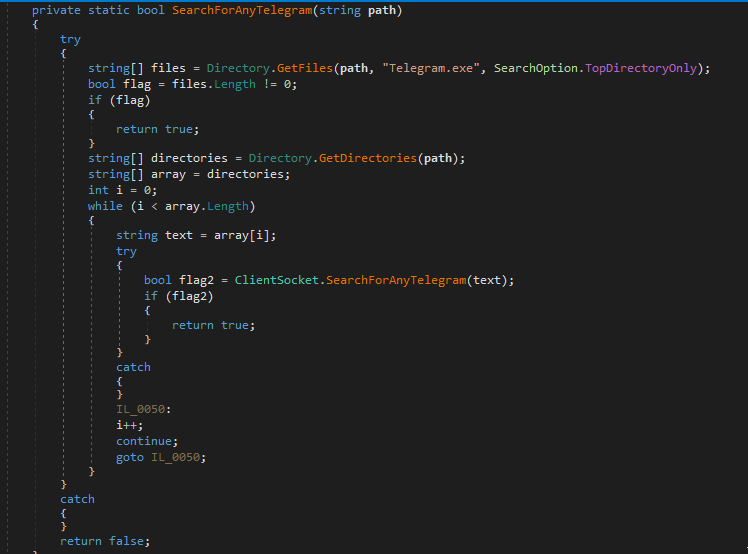
Task: Open the SearchOption type reference
Action: tap(536, 68)
